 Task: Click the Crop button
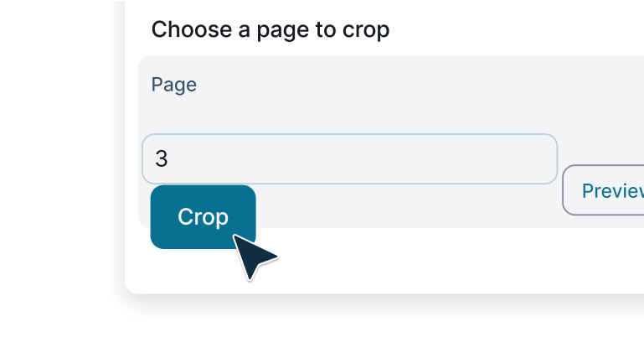(203, 217)
